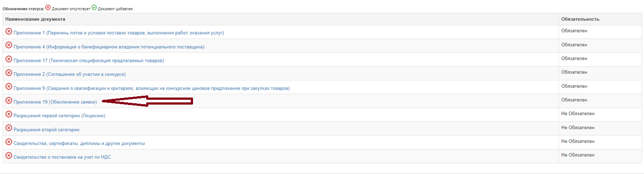Click the red status icon beside Приложение 4
644x174 pixels.
(9, 45)
